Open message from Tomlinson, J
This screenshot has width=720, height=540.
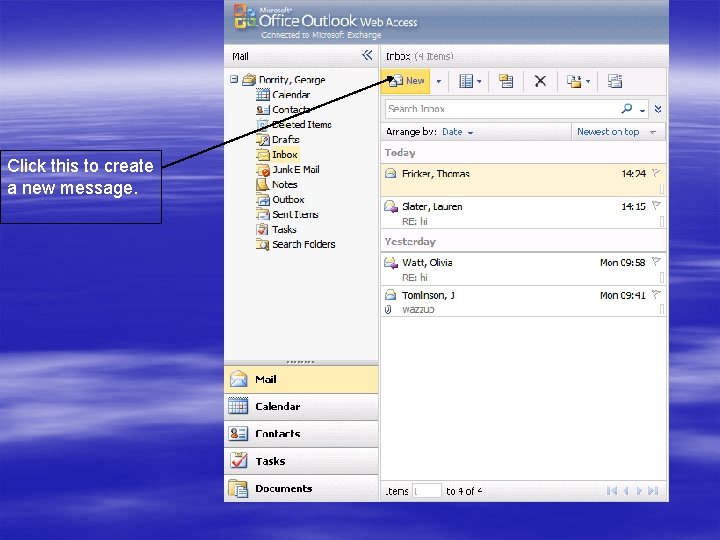(x=523, y=302)
